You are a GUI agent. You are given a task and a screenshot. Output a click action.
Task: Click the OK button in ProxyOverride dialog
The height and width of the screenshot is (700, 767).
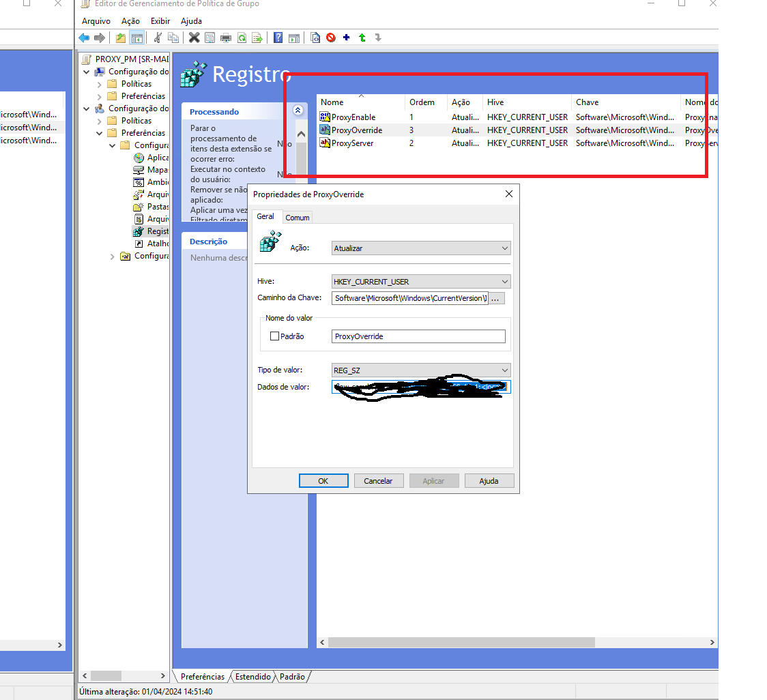pyautogui.click(x=323, y=480)
